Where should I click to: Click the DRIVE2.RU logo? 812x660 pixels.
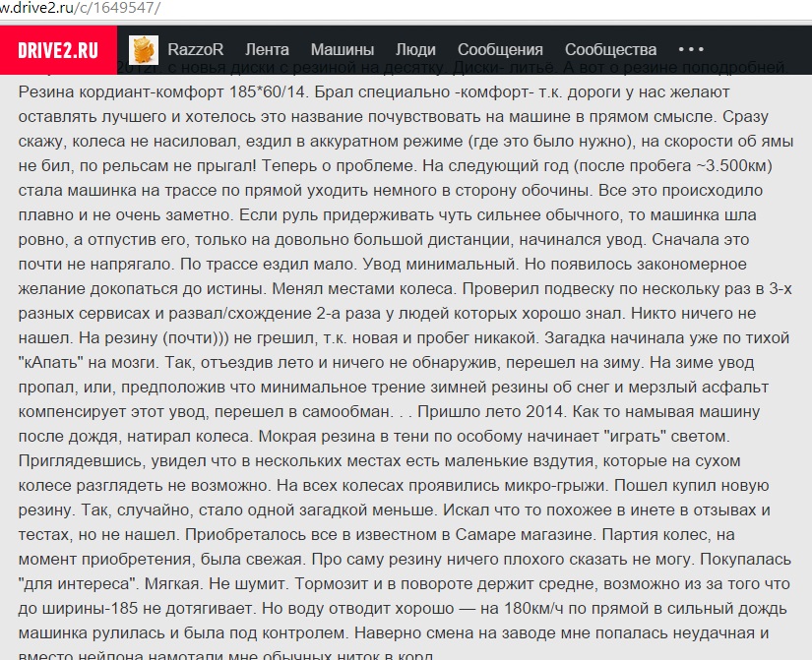pyautogui.click(x=59, y=49)
